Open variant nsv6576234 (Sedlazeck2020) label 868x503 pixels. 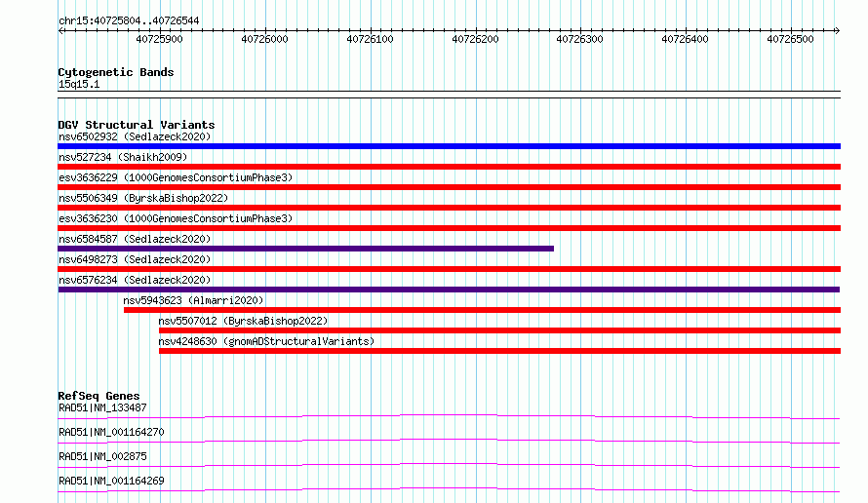coord(135,280)
